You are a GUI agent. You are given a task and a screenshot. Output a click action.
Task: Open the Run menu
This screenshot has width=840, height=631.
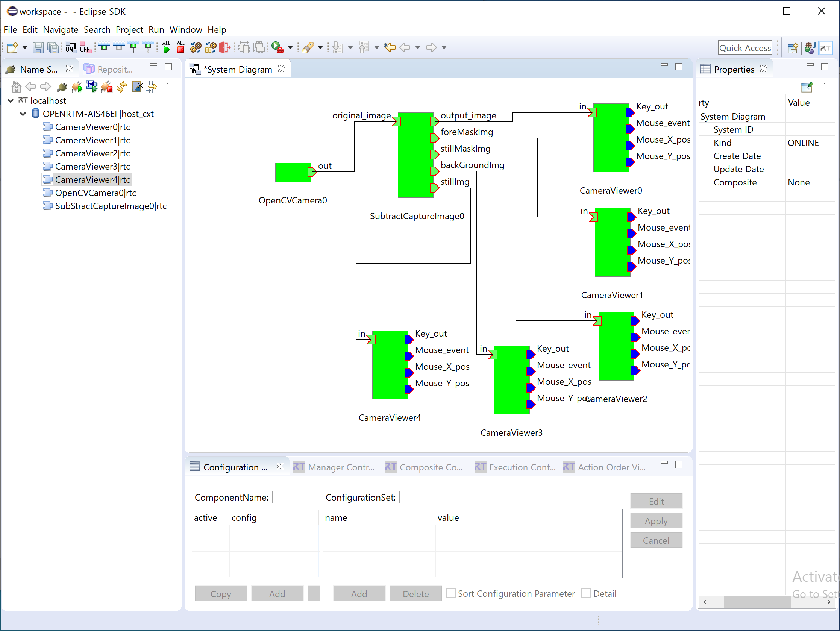(x=156, y=30)
